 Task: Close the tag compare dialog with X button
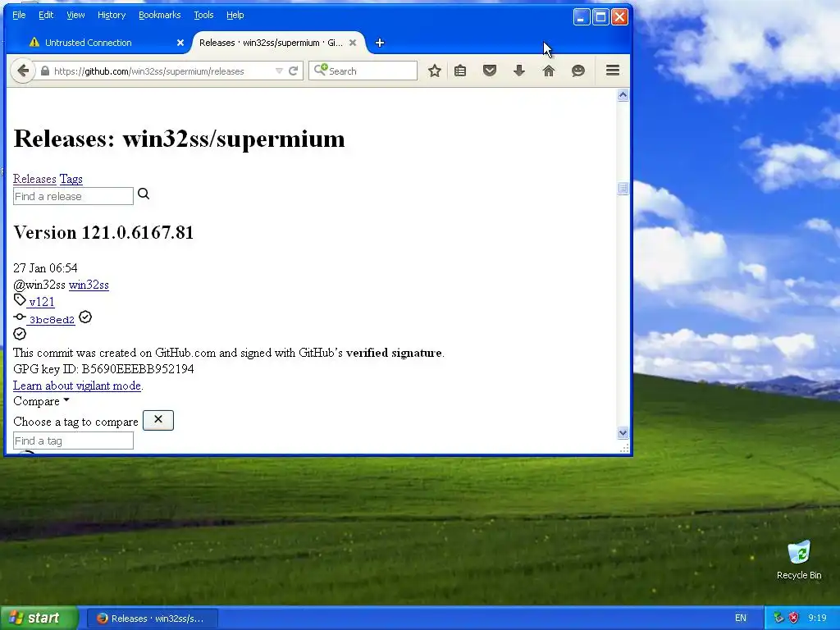point(158,420)
